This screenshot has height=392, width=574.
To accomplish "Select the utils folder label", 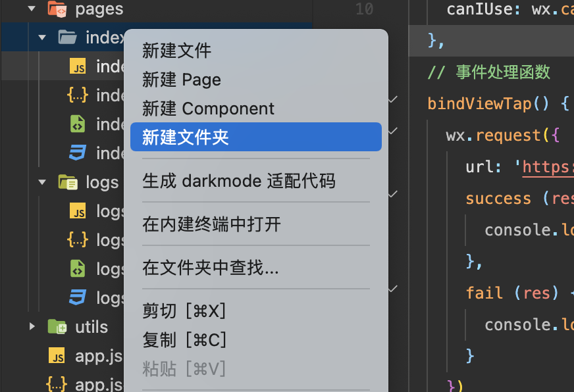I will point(91,327).
